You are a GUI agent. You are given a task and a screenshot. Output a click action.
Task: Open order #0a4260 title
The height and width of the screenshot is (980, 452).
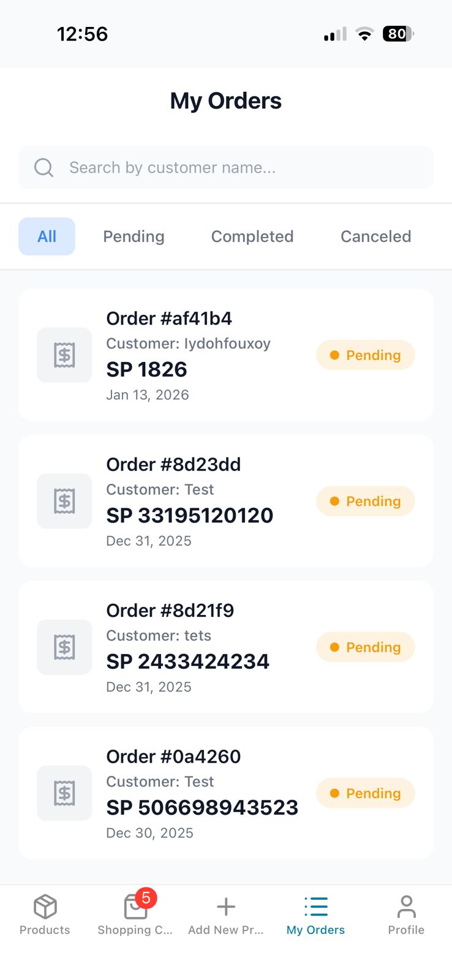tap(173, 756)
